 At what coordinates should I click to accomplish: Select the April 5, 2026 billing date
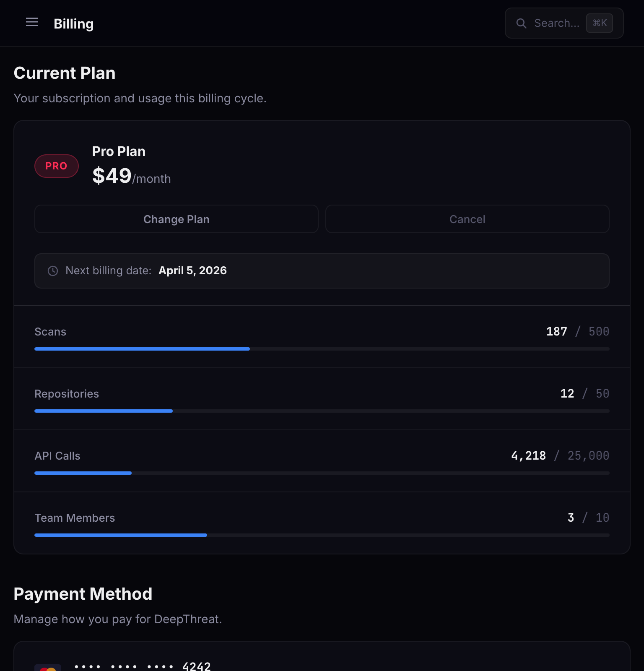coord(192,270)
